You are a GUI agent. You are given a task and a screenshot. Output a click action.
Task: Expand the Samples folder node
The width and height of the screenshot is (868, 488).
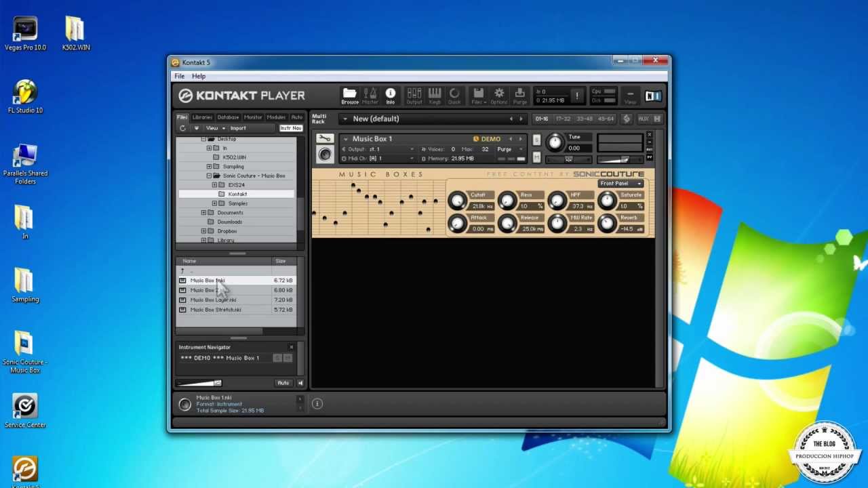click(x=214, y=203)
